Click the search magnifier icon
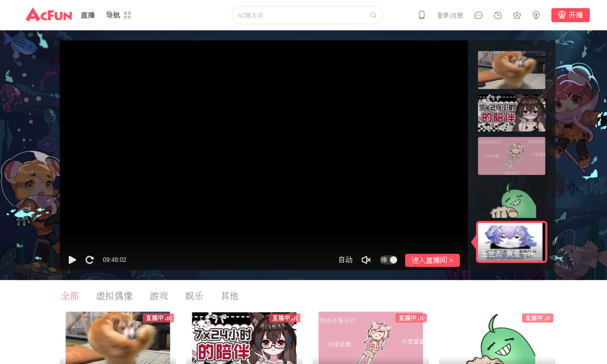 pyautogui.click(x=373, y=15)
